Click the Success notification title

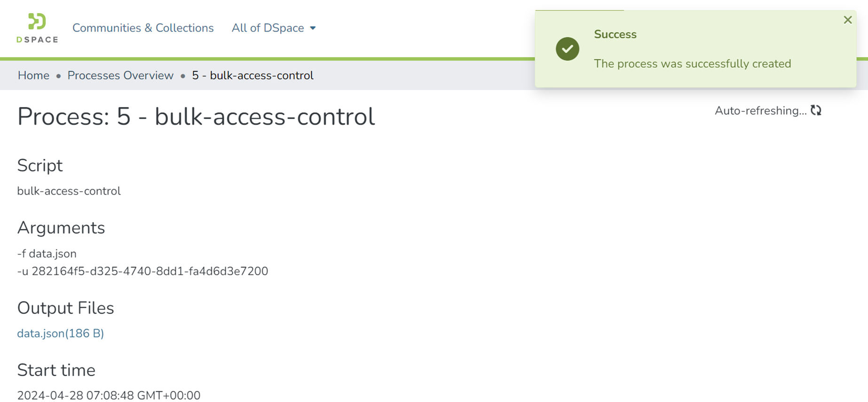pyautogui.click(x=615, y=34)
